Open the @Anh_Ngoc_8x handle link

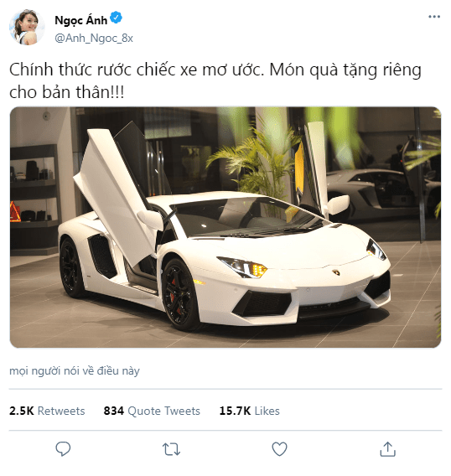(x=94, y=39)
